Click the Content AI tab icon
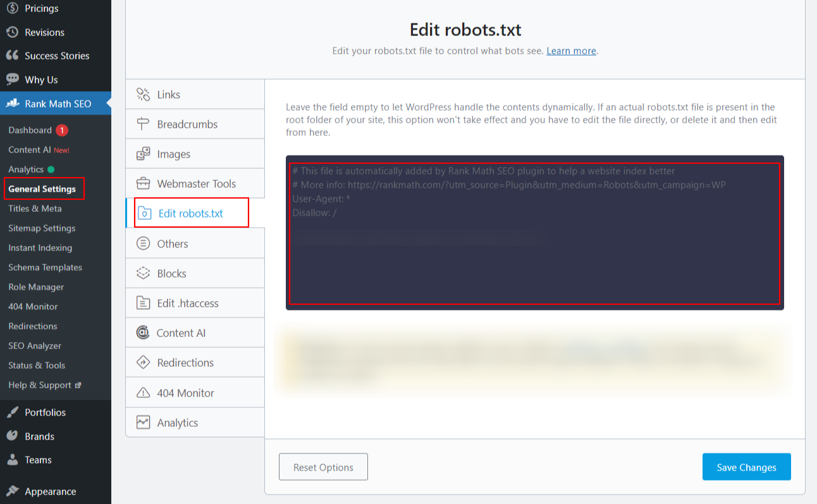The width and height of the screenshot is (817, 504). (x=144, y=333)
